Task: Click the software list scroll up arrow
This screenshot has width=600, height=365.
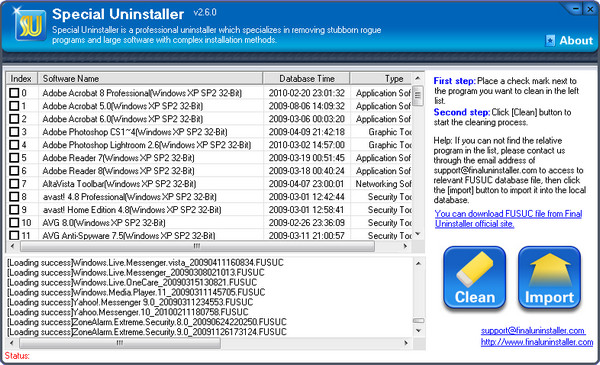Action: pyautogui.click(x=418, y=78)
